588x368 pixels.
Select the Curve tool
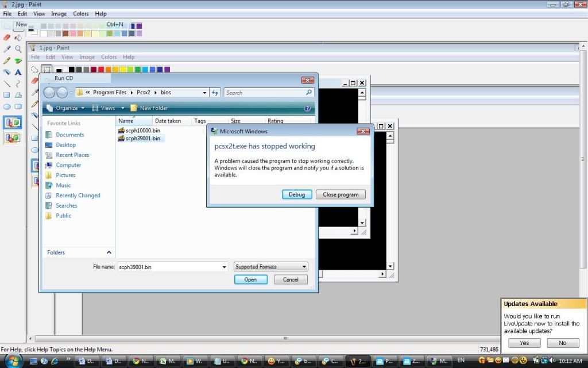tap(18, 84)
